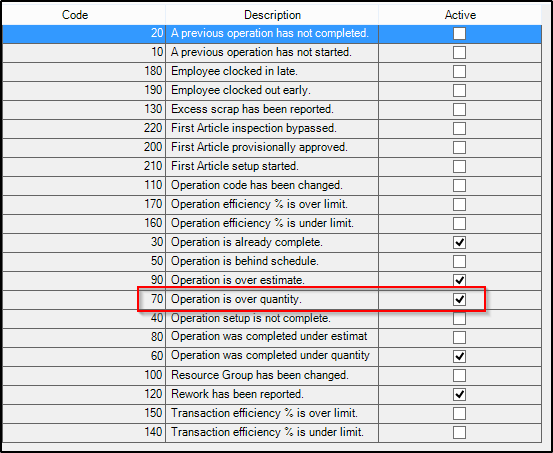553x453 pixels.
Task: Uncheck Active for Operation is already complete
Action: coord(459,243)
